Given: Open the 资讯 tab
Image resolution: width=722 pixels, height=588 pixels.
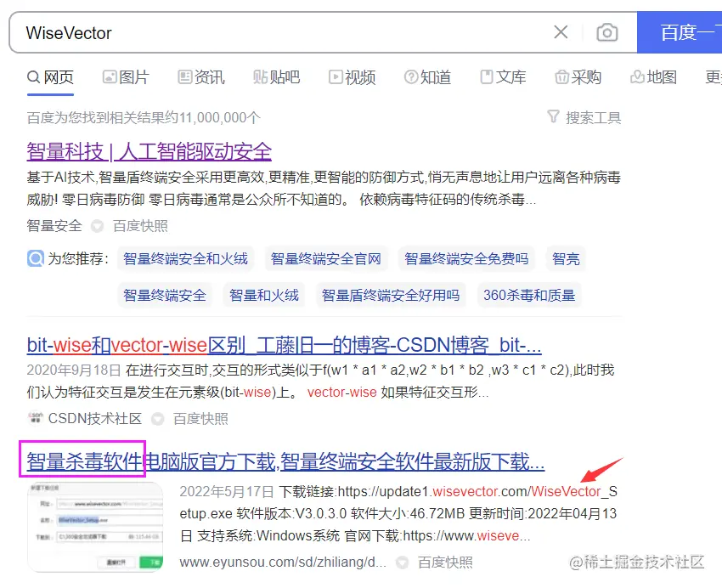Looking at the screenshot, I should click(x=201, y=76).
